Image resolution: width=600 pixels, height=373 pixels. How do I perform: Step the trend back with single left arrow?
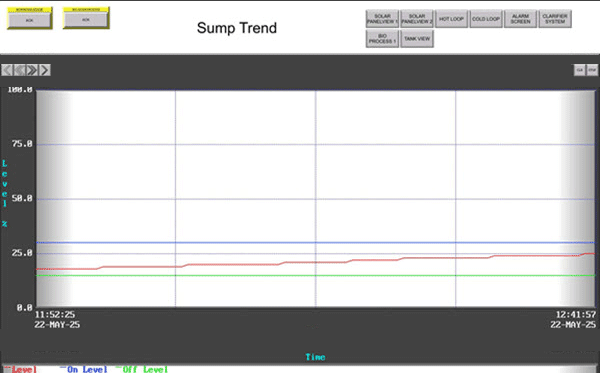pos(7,70)
